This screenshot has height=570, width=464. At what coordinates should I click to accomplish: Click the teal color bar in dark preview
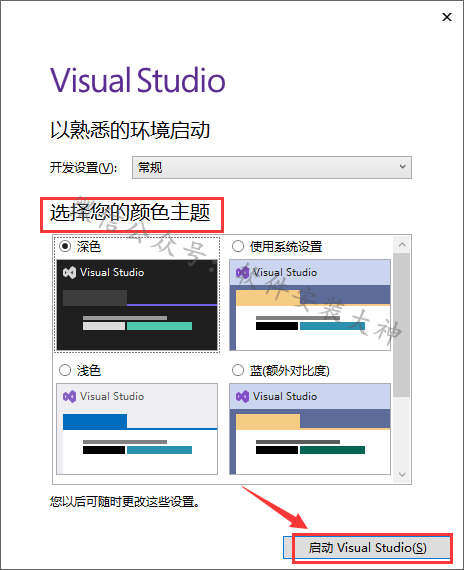pyautogui.click(x=159, y=326)
